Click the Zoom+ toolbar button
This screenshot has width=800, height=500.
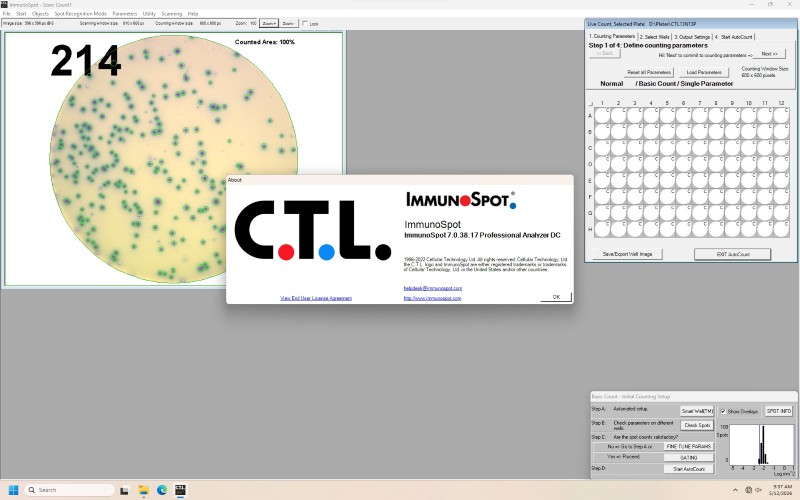coord(269,23)
